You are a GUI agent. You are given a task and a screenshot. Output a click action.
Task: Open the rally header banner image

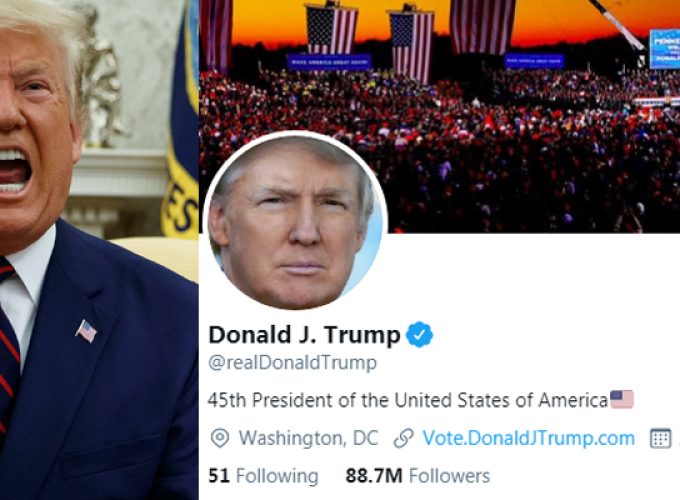[439, 116]
